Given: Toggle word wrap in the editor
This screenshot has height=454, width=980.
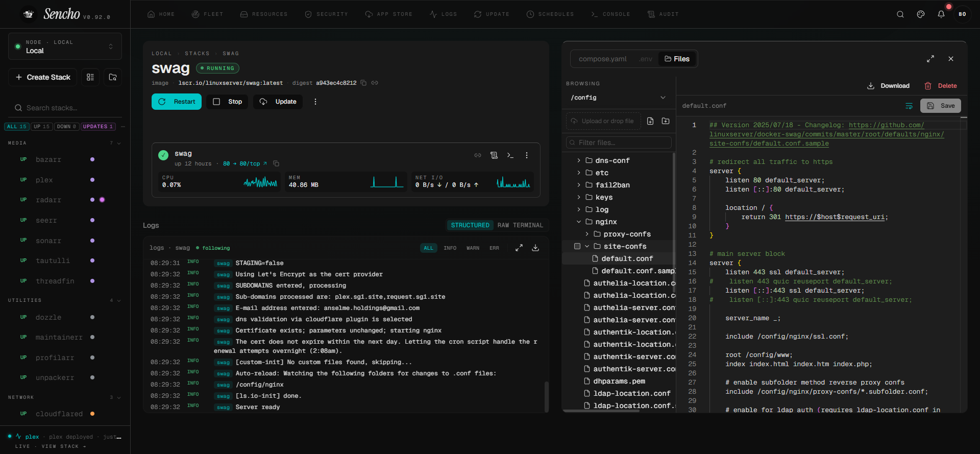Looking at the screenshot, I should pos(909,106).
